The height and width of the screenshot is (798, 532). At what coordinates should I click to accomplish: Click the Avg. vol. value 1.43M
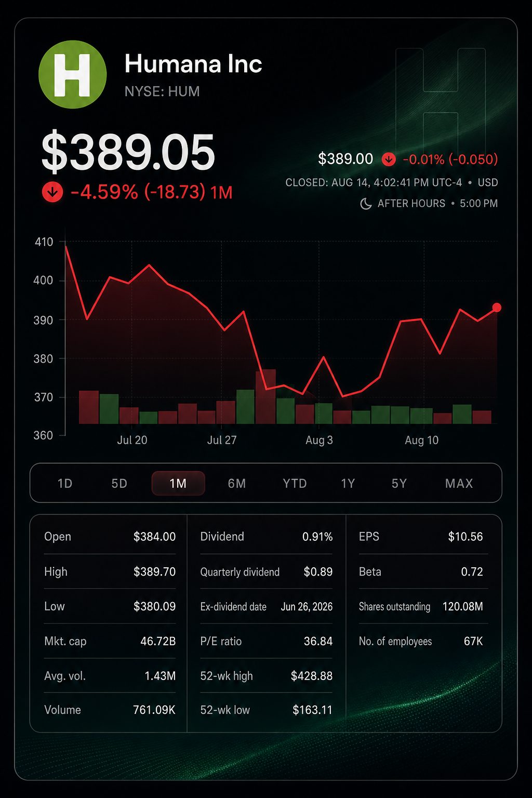(x=160, y=676)
